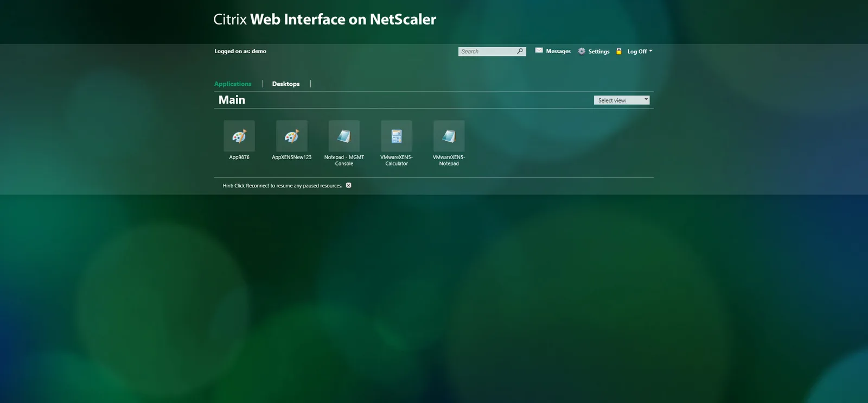Open the VMwareXEN5-Notepad icon

point(449,136)
